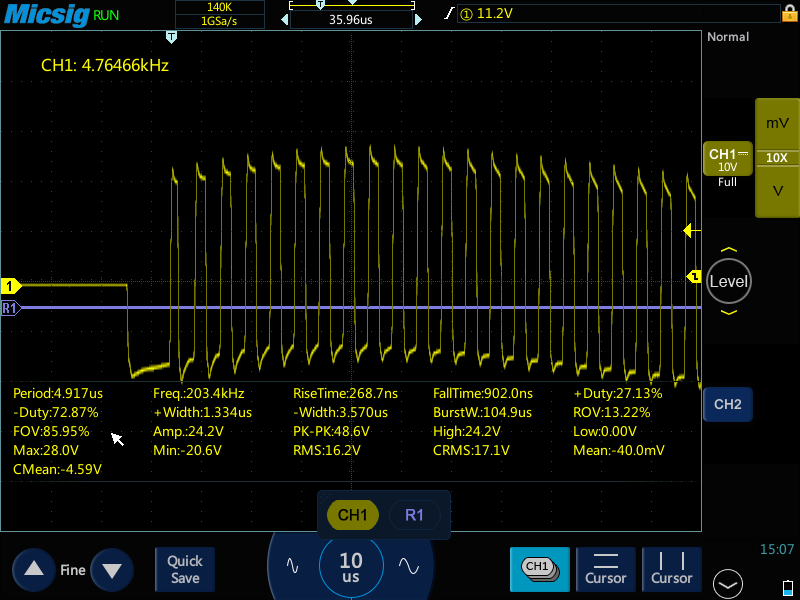Image resolution: width=800 pixels, height=600 pixels.
Task: Select the BurstW:104.9us measurement
Action: click(482, 412)
